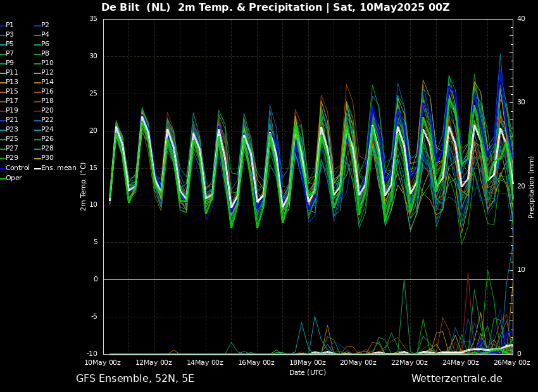This screenshot has height=392, width=538.
Task: Click the '18May 00z' axis label
Action: (x=308, y=362)
